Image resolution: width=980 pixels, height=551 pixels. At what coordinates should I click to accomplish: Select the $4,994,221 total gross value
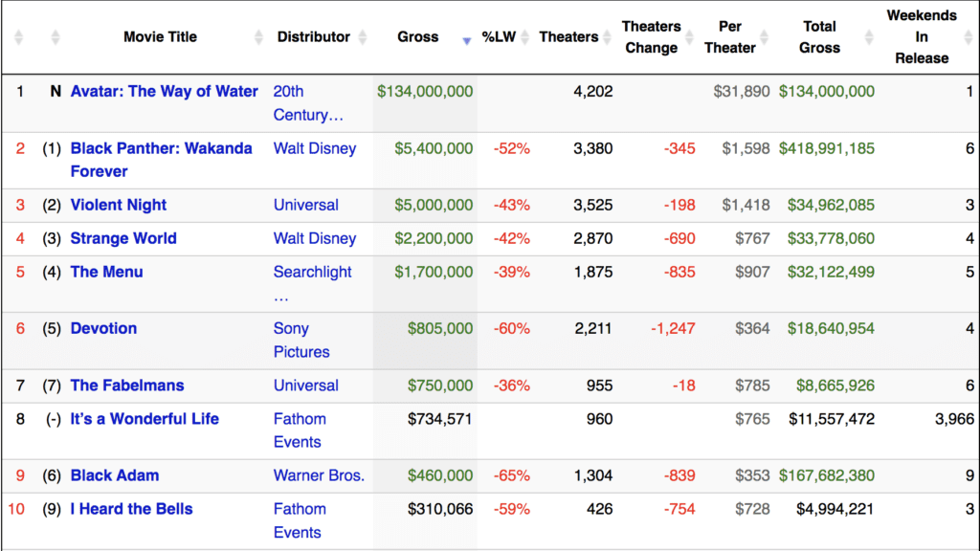pos(835,509)
